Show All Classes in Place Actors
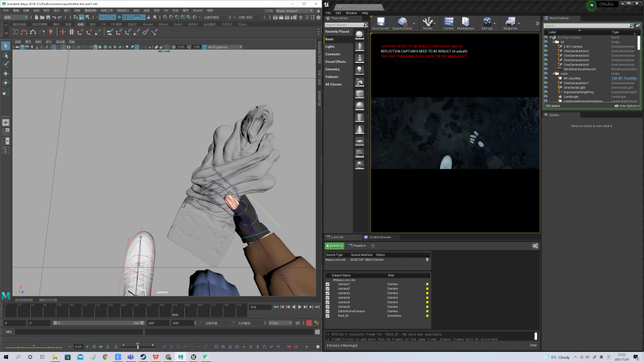Viewport: 644px width, 362px height. [x=333, y=84]
